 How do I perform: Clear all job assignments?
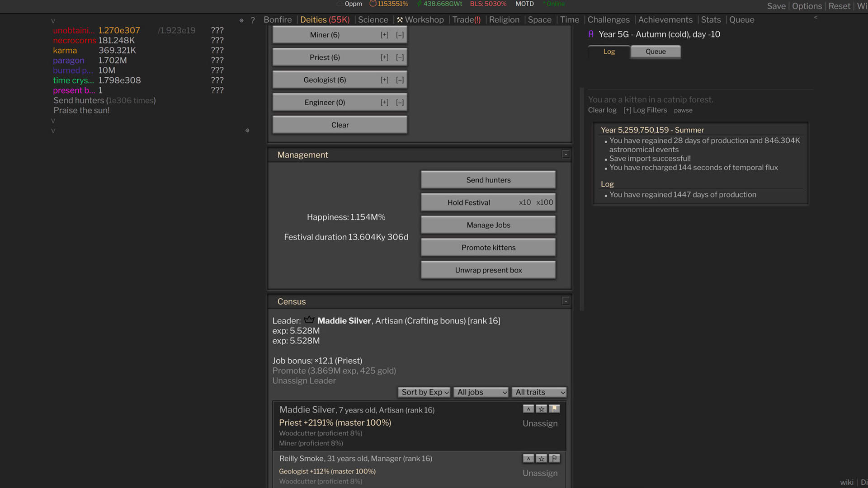[340, 125]
